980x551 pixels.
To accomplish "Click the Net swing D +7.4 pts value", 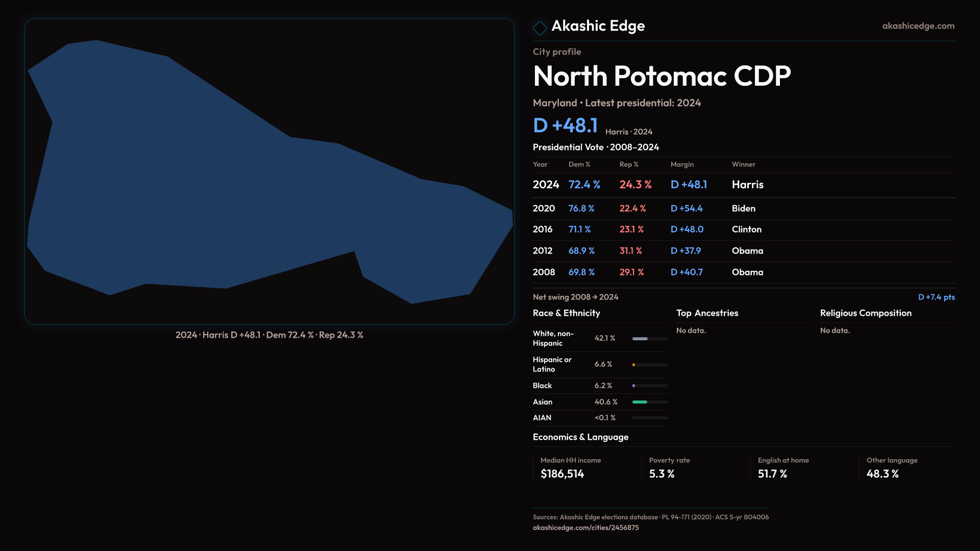I will (936, 297).
